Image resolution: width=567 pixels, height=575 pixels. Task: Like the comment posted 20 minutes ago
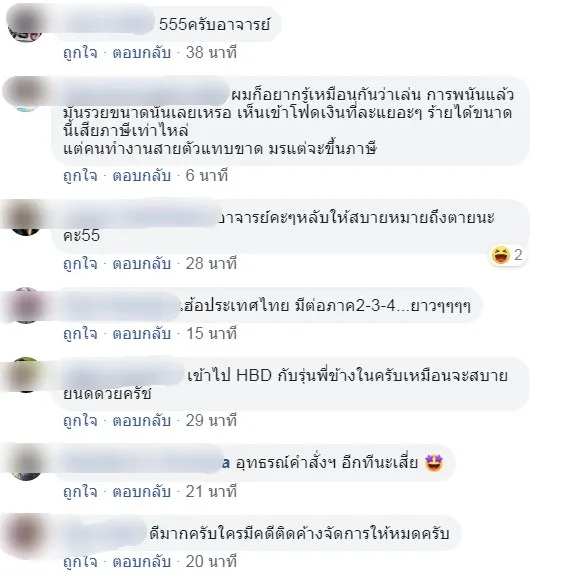coord(80,562)
